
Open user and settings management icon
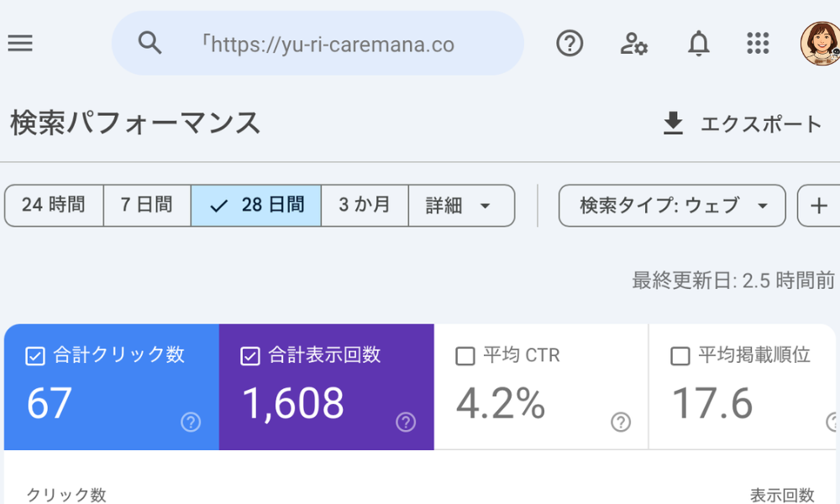[x=633, y=44]
